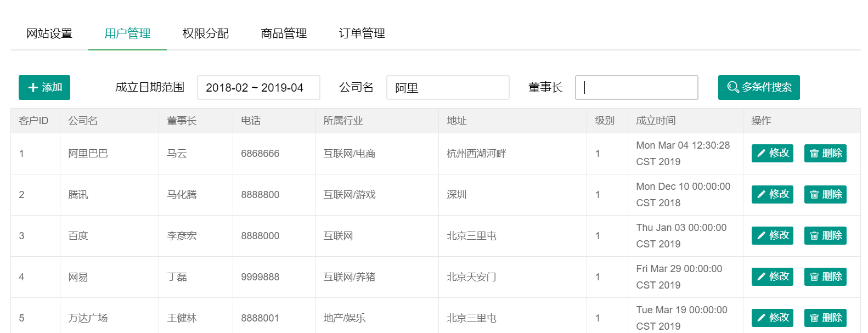Viewport: 868px width, 333px height.
Task: Open the 成立日期范围 date range field
Action: 258,87
